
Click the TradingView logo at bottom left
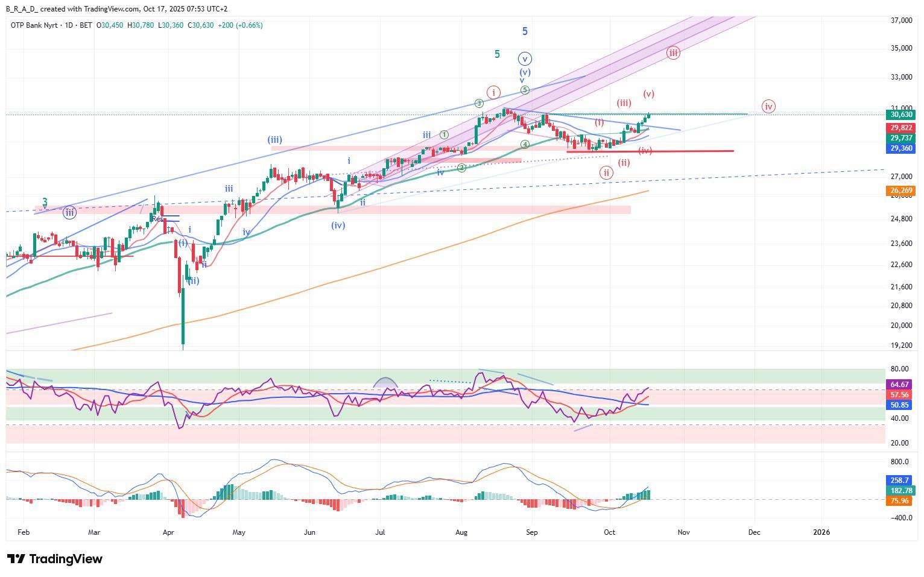(55, 559)
